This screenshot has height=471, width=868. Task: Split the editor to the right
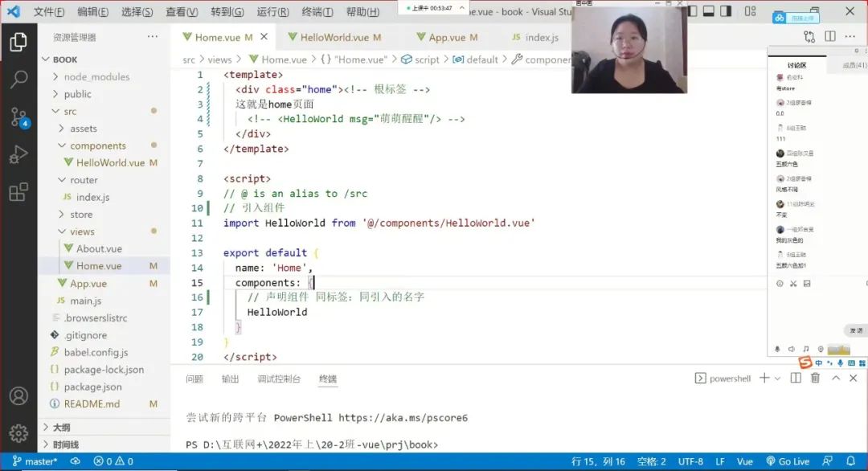tap(829, 36)
